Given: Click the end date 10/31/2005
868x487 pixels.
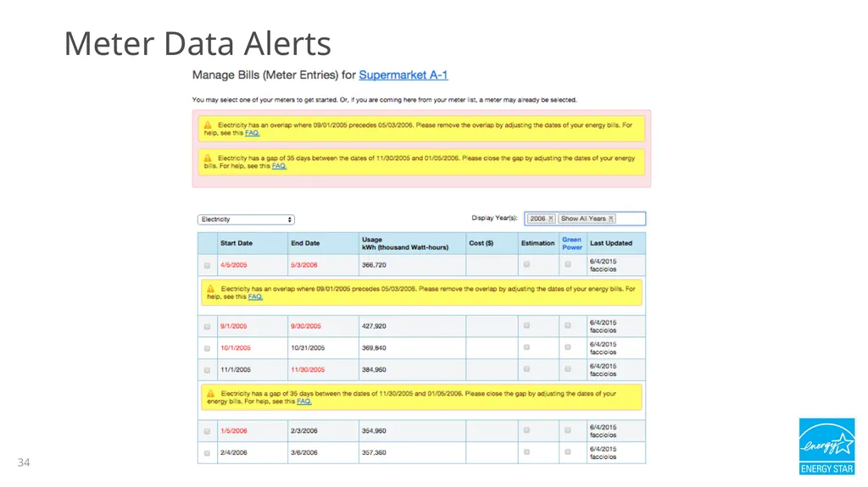Looking at the screenshot, I should [x=308, y=348].
